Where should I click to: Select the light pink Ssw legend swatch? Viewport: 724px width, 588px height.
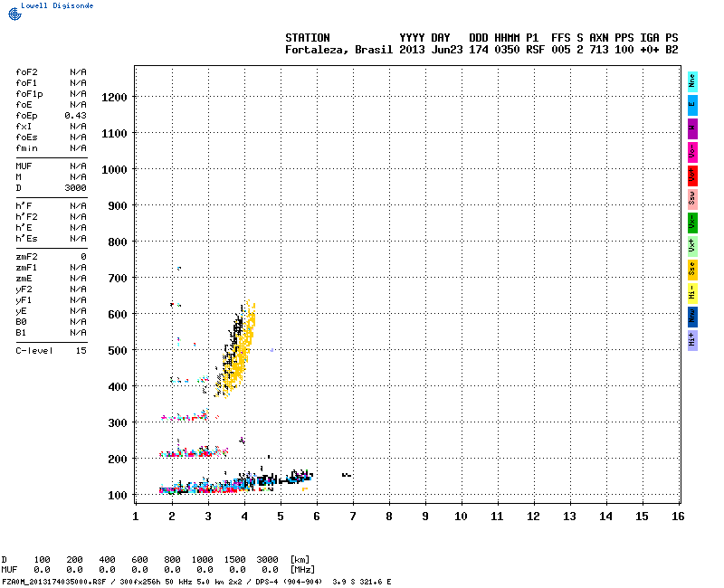tap(692, 199)
